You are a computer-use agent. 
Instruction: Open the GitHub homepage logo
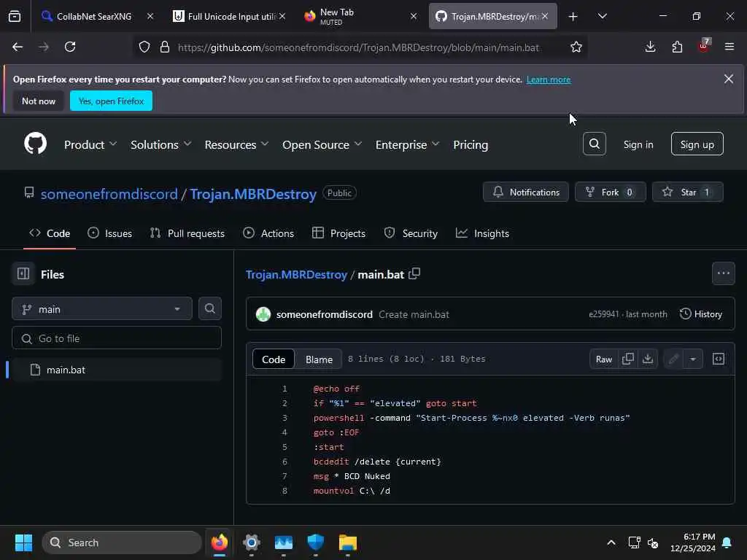pyautogui.click(x=35, y=144)
